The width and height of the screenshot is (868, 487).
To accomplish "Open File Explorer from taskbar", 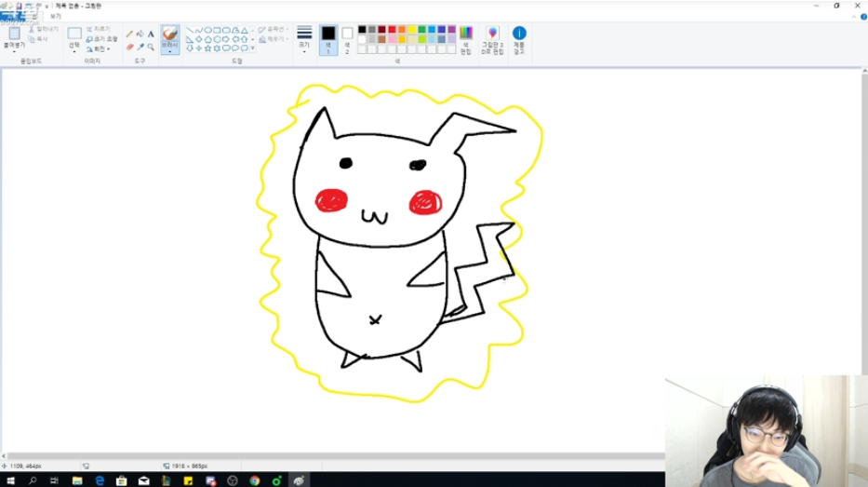I will tap(77, 480).
